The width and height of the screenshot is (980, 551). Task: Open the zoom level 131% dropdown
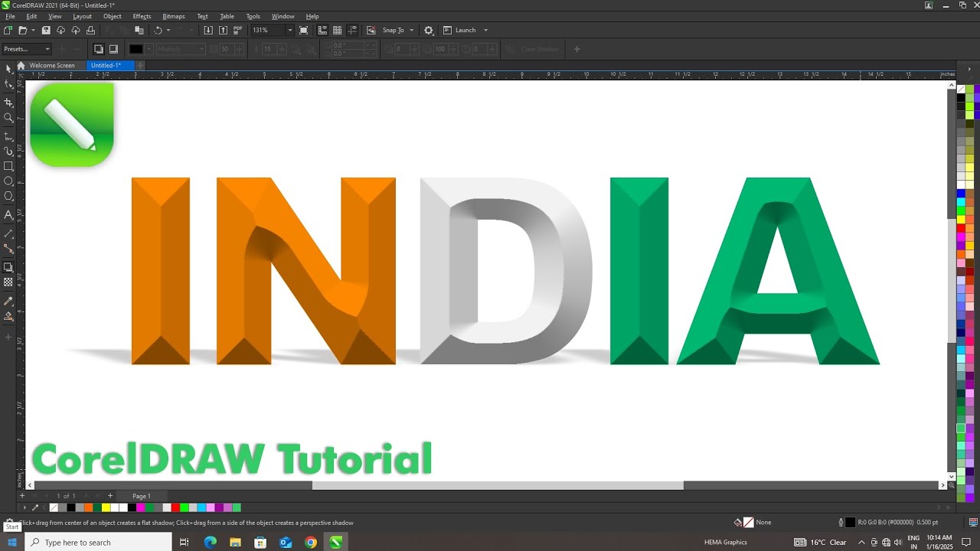(x=289, y=30)
